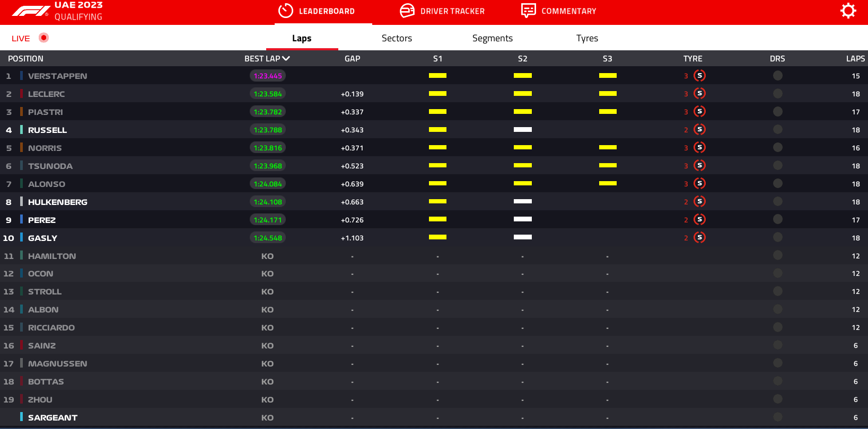This screenshot has height=429, width=868.
Task: Select the HAMILTON driver name
Action: pyautogui.click(x=52, y=256)
